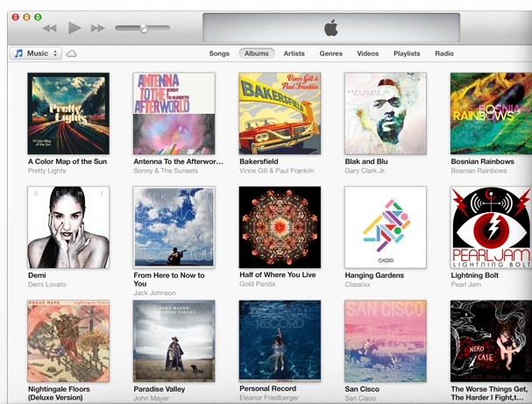Click the 'Hanging Gardens' title text

(374, 275)
